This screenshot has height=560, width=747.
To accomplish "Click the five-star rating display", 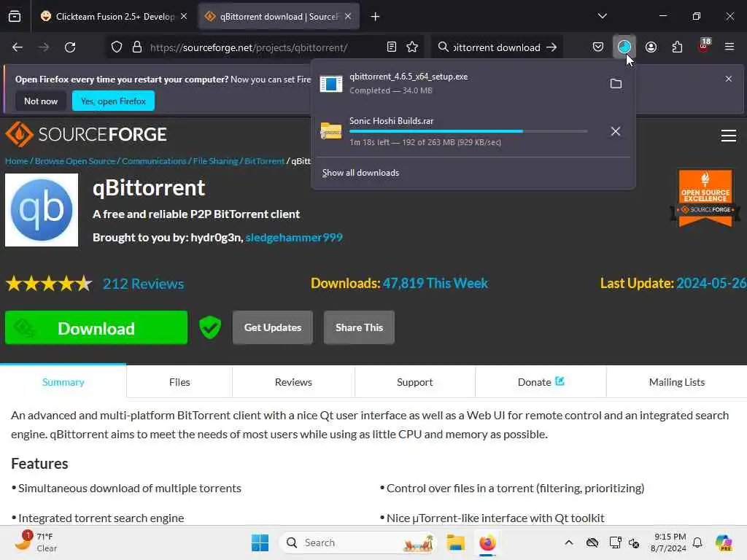I will click(x=49, y=284).
